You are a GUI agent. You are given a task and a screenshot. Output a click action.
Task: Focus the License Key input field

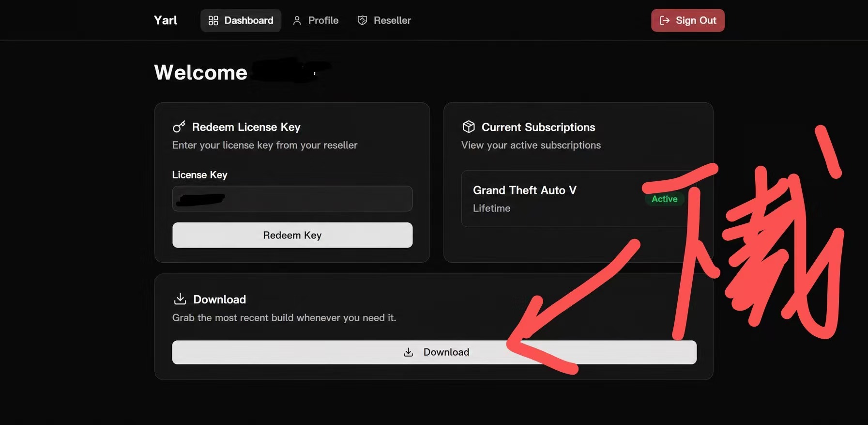point(292,199)
